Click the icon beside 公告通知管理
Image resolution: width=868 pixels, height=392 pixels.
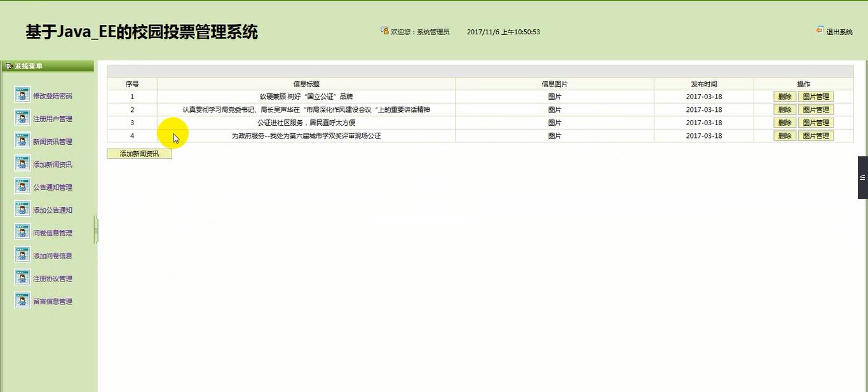pos(22,186)
